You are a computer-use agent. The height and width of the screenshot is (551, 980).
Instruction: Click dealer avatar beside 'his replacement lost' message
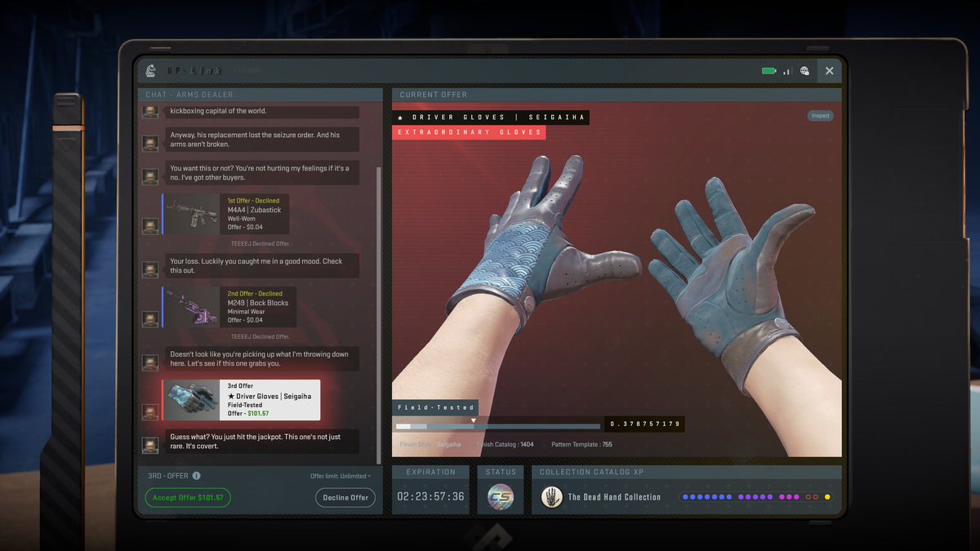click(150, 144)
